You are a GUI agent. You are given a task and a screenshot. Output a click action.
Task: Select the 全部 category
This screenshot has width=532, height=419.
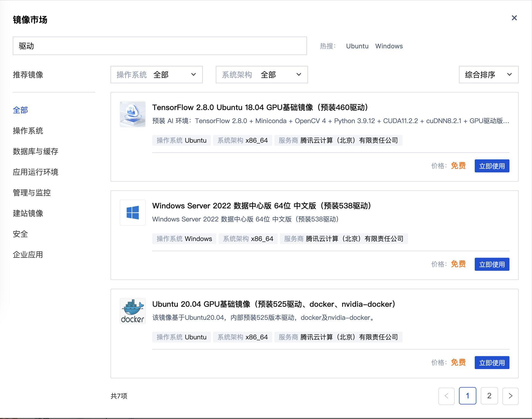point(20,110)
